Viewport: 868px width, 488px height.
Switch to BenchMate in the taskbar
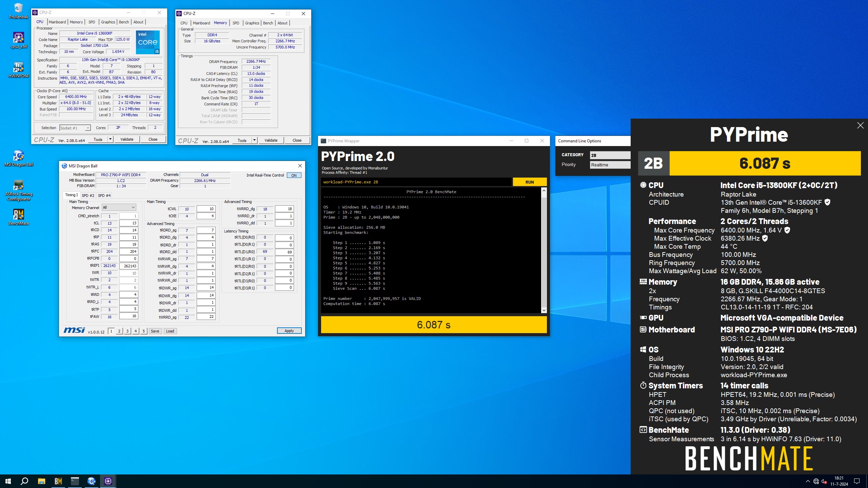pos(58,481)
